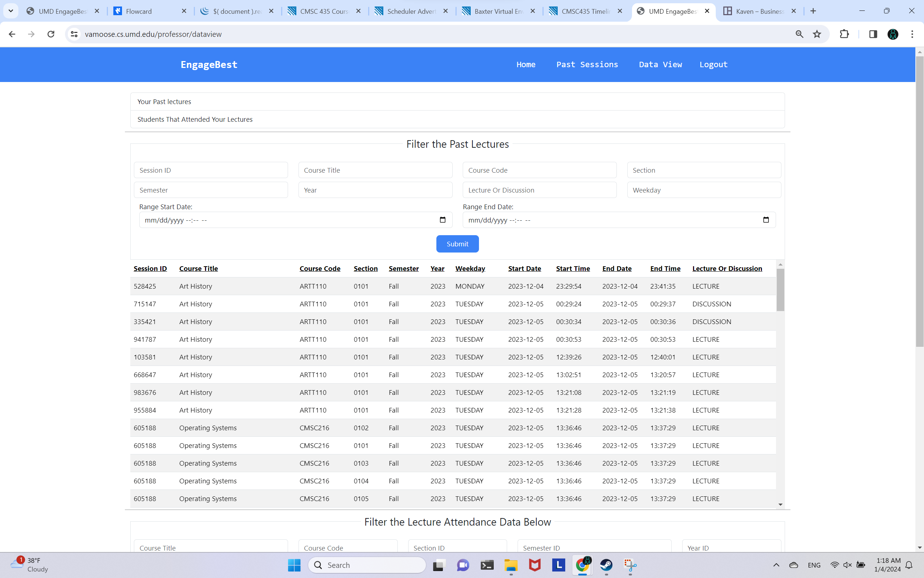Click the lectures table scrollbar thumb
The image size is (924, 578).
pos(780,290)
